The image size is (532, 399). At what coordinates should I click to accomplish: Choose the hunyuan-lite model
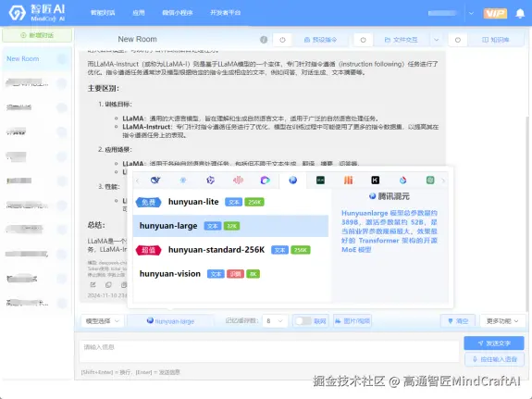(230, 202)
